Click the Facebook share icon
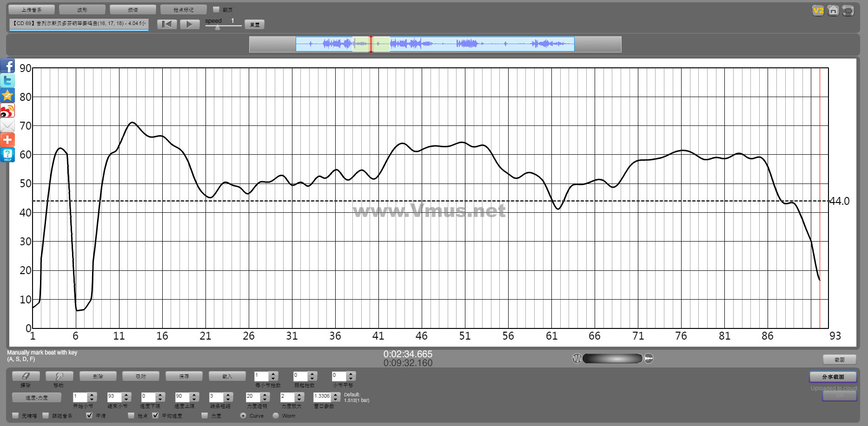Image resolution: width=868 pixels, height=426 pixels. (x=7, y=66)
